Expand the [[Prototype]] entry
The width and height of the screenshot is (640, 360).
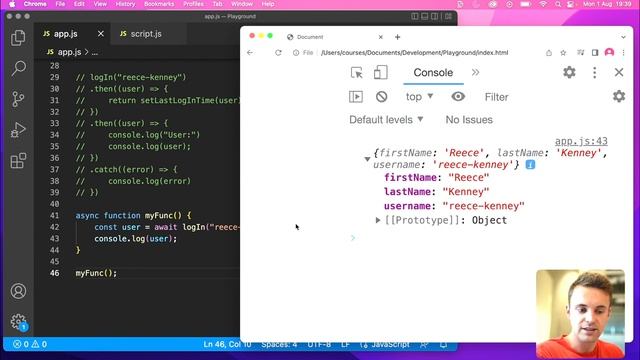click(378, 220)
